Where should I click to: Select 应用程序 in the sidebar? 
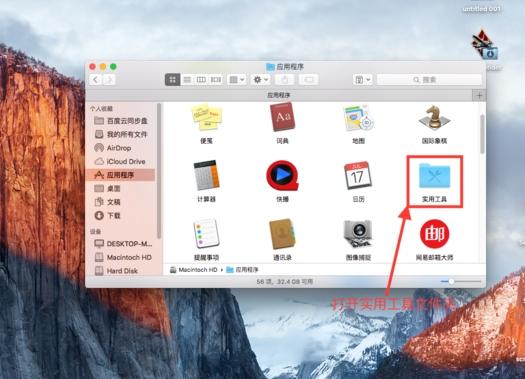121,175
